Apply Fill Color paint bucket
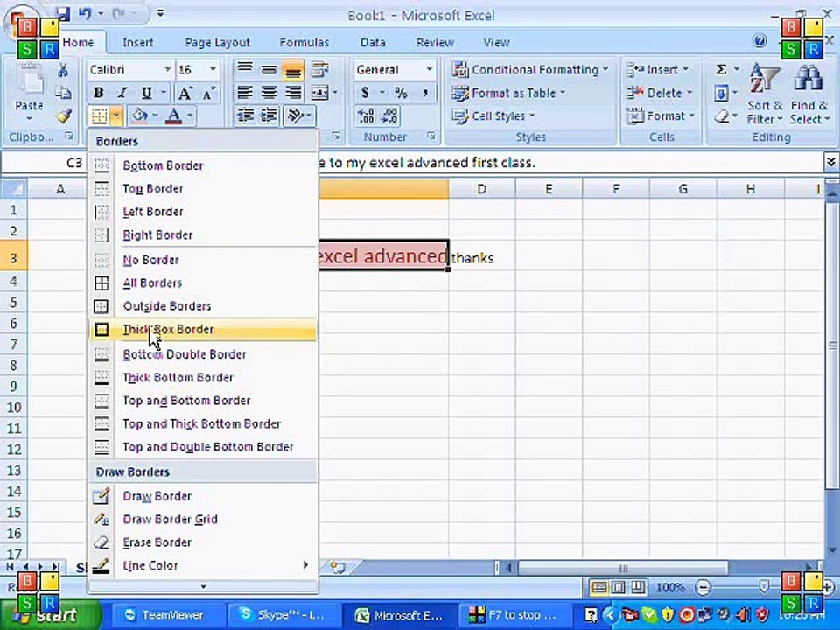This screenshot has width=840, height=630. click(x=139, y=115)
